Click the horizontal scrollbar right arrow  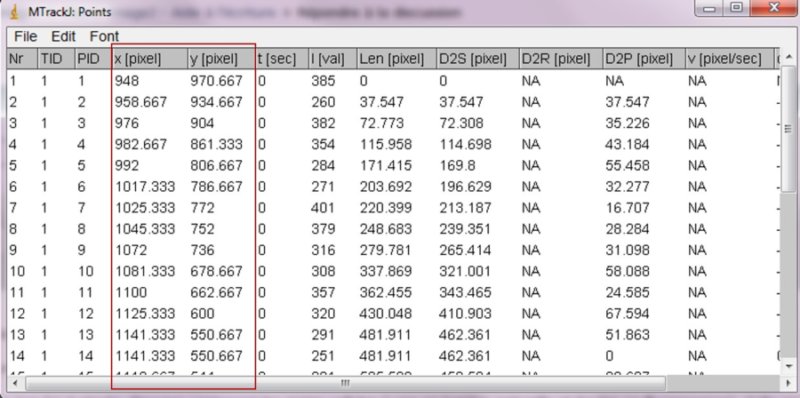pyautogui.click(x=789, y=383)
